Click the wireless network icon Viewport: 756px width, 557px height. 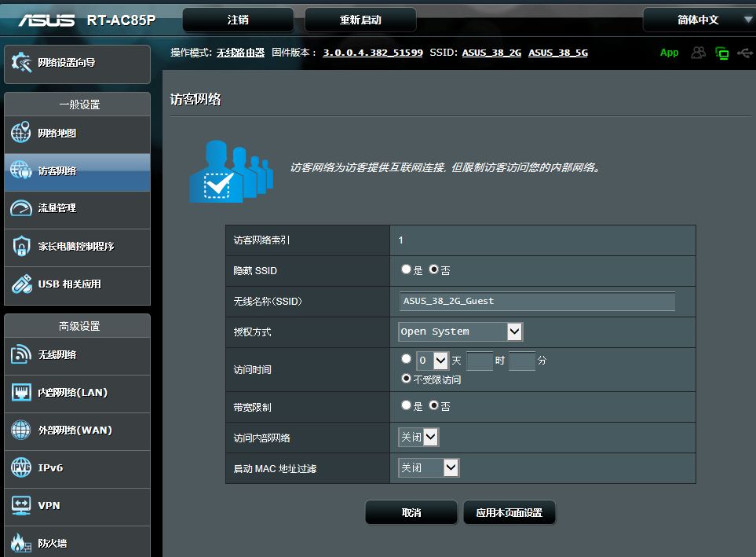(21, 355)
